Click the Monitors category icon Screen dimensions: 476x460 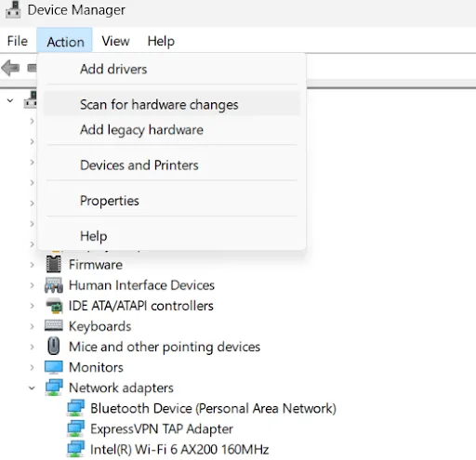(54, 367)
